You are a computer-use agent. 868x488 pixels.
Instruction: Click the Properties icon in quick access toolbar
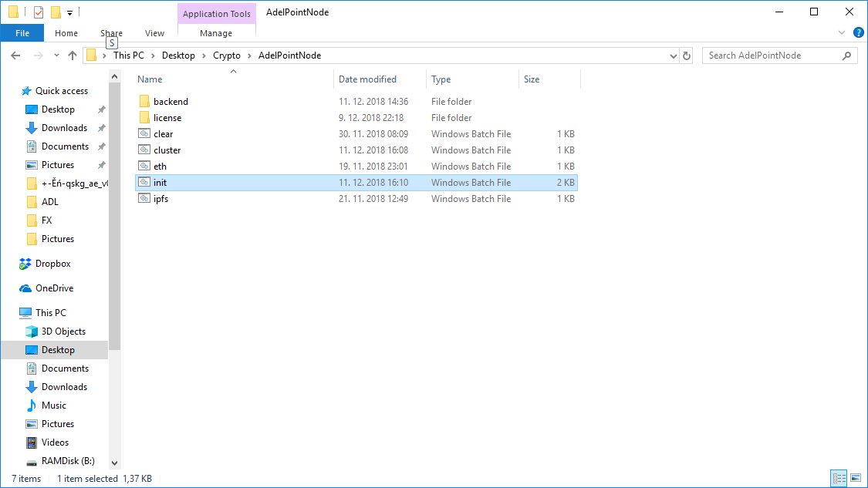pos(39,12)
